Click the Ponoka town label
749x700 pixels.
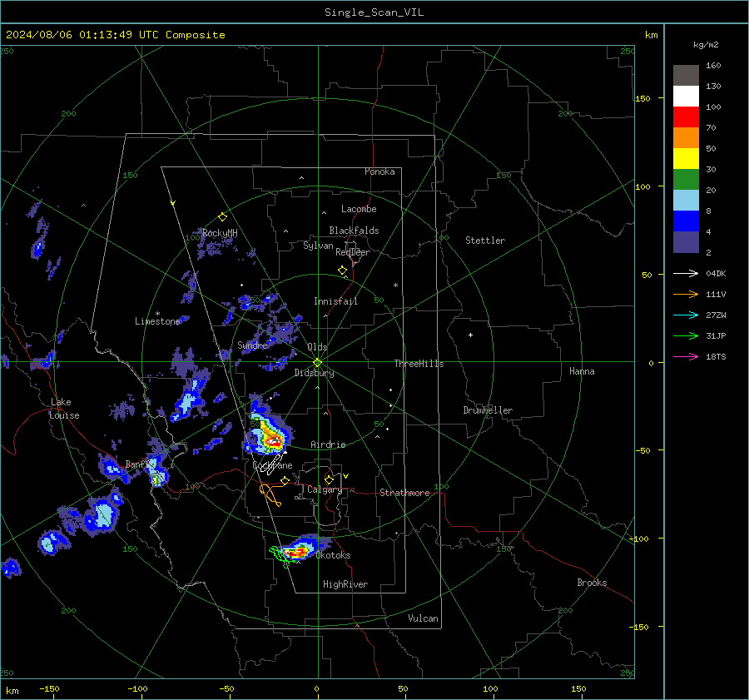pos(379,171)
